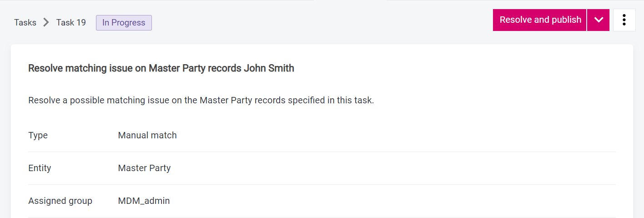
Task: Click the Resolve and publish button
Action: click(540, 20)
